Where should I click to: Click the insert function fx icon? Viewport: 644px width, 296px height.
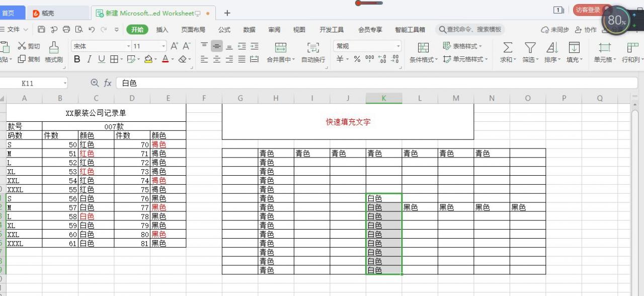pos(108,83)
